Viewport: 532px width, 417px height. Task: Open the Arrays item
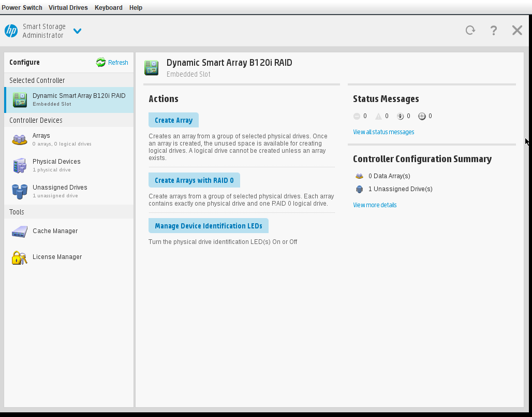coord(69,139)
